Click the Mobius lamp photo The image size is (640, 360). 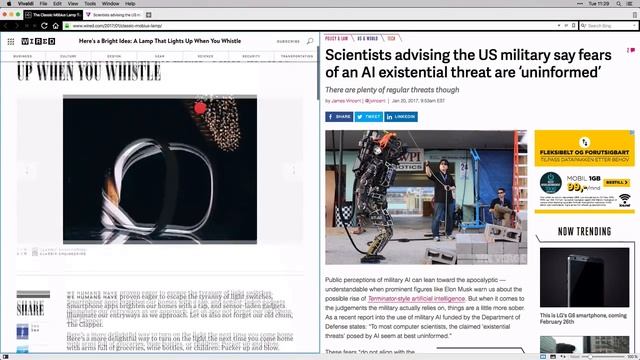(160, 170)
